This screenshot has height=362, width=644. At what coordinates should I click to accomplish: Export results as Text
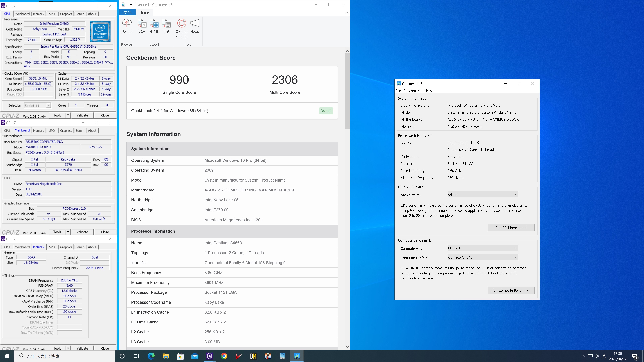point(166,26)
